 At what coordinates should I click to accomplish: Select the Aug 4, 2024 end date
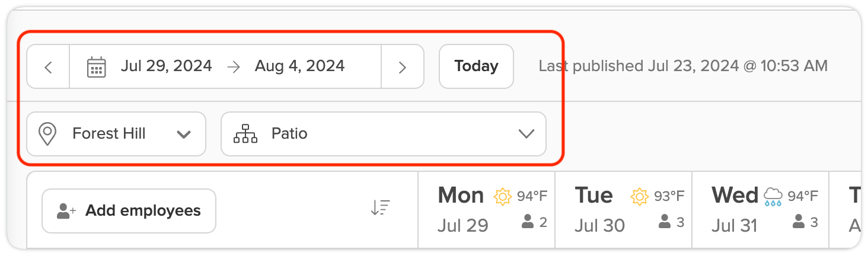[299, 66]
